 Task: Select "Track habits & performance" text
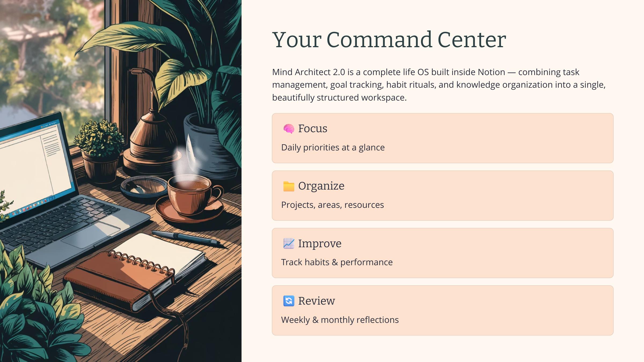tap(337, 262)
